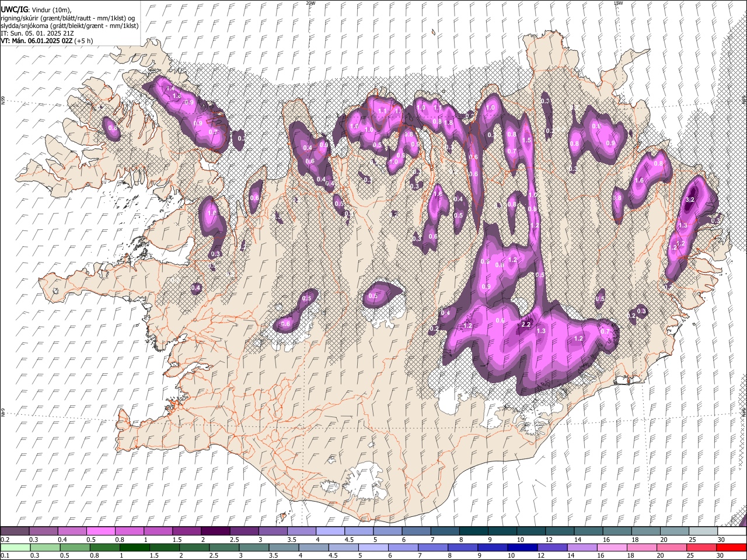747x560 pixels.
Task: Click the upper-legend swatch between 6 and 7
Action: tap(416, 531)
